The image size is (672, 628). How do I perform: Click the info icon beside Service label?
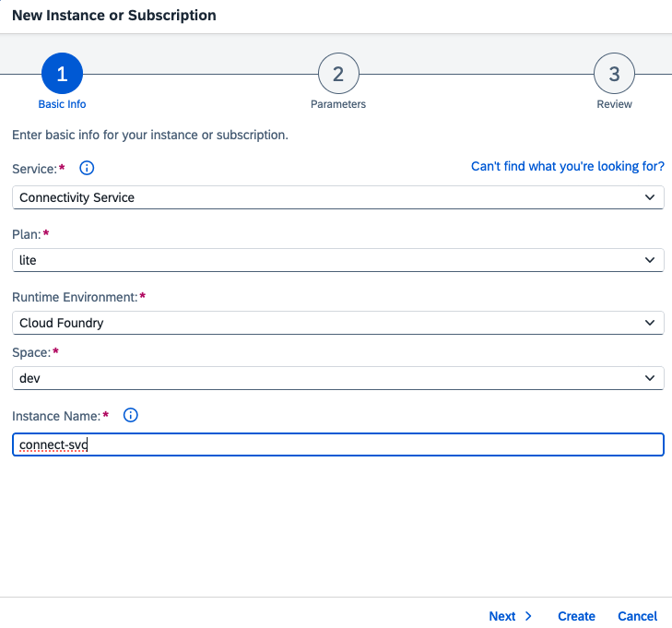coord(88,168)
